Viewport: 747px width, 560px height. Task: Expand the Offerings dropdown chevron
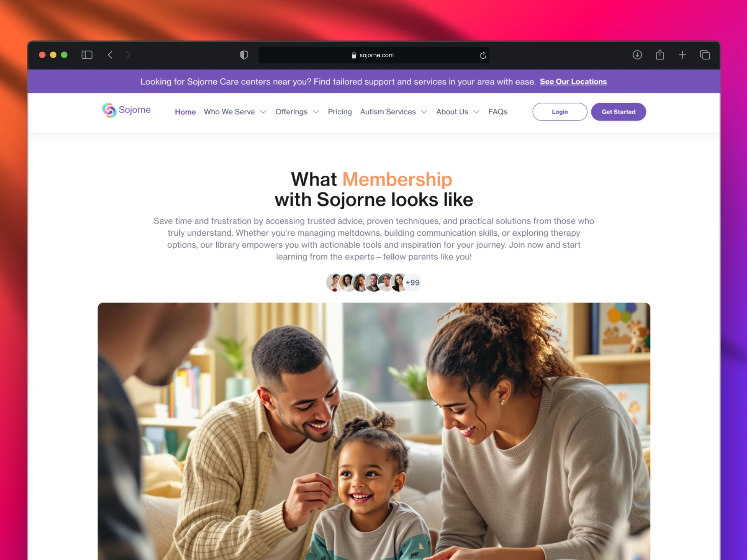coord(316,112)
